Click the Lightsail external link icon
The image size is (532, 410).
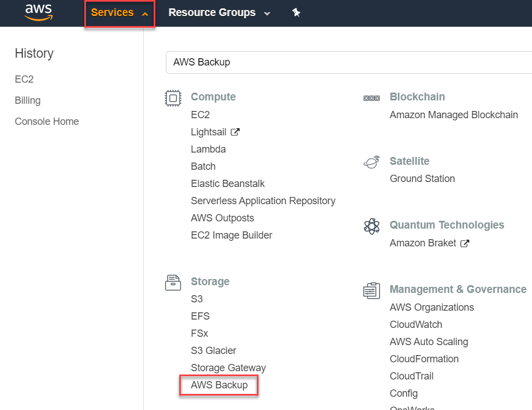[235, 132]
